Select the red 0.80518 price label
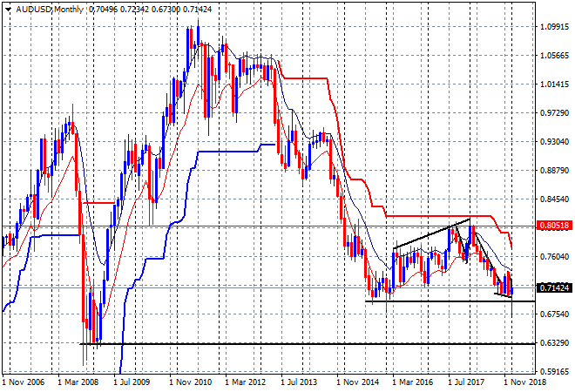 [556, 225]
